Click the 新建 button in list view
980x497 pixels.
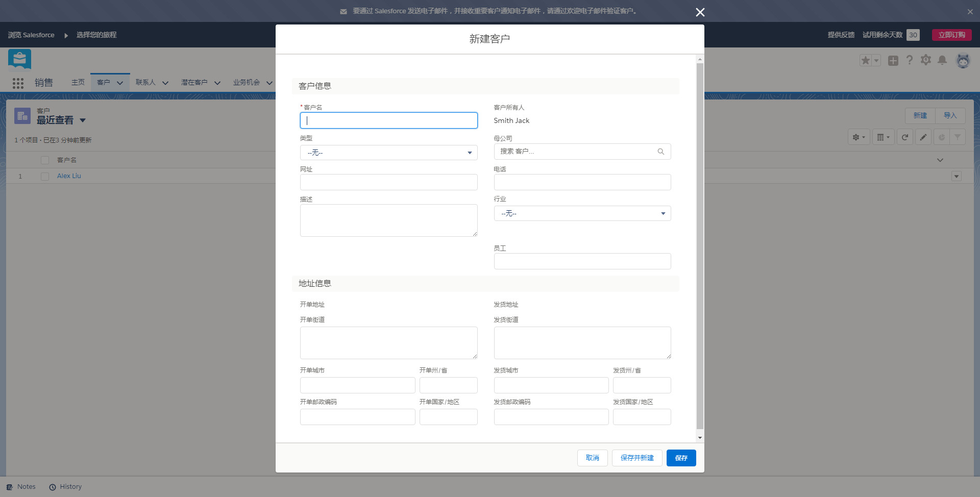(920, 115)
